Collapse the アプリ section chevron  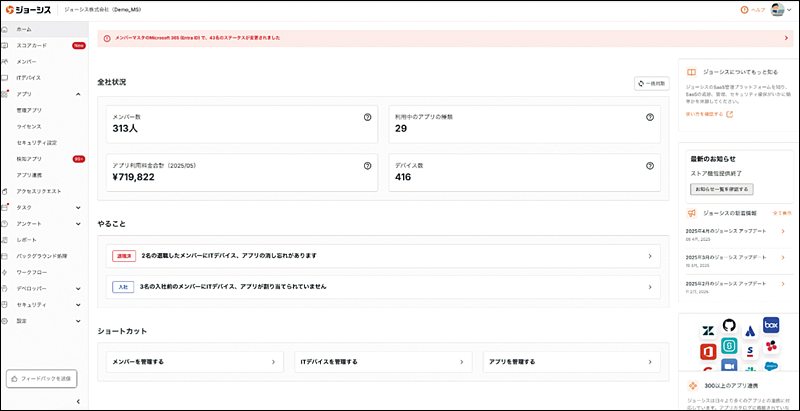(78, 94)
